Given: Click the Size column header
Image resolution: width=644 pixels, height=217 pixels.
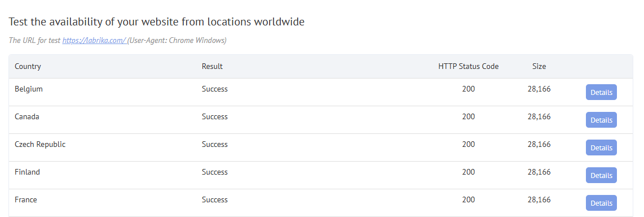Looking at the screenshot, I should (539, 66).
